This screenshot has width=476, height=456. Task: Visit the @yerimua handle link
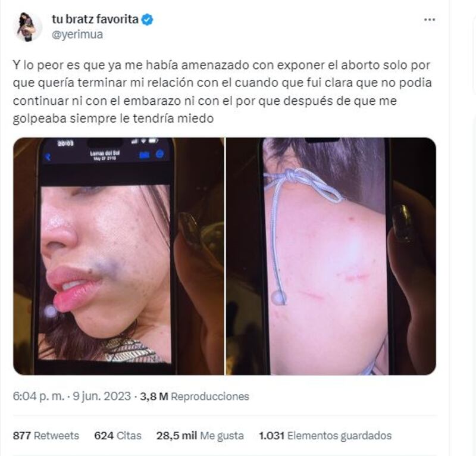coord(77,35)
